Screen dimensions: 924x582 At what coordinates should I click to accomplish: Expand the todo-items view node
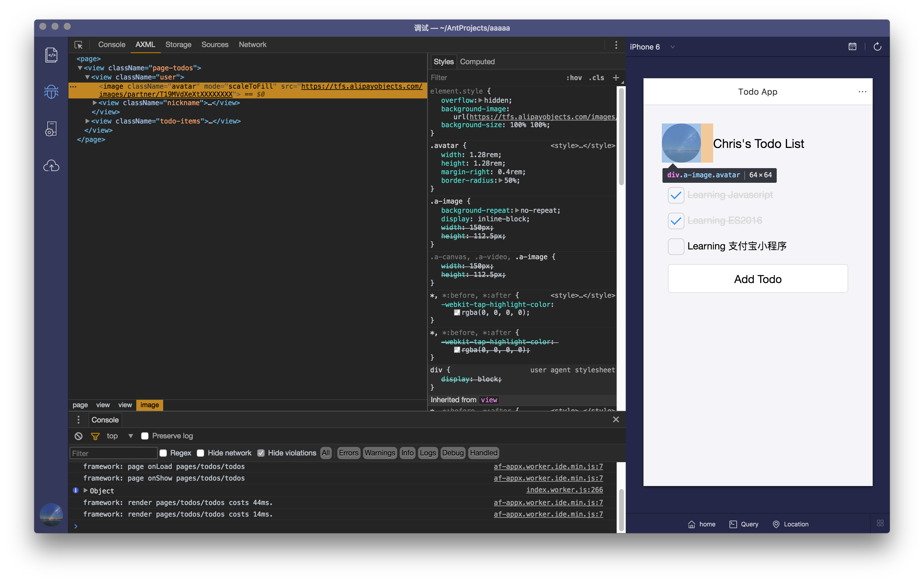click(87, 121)
